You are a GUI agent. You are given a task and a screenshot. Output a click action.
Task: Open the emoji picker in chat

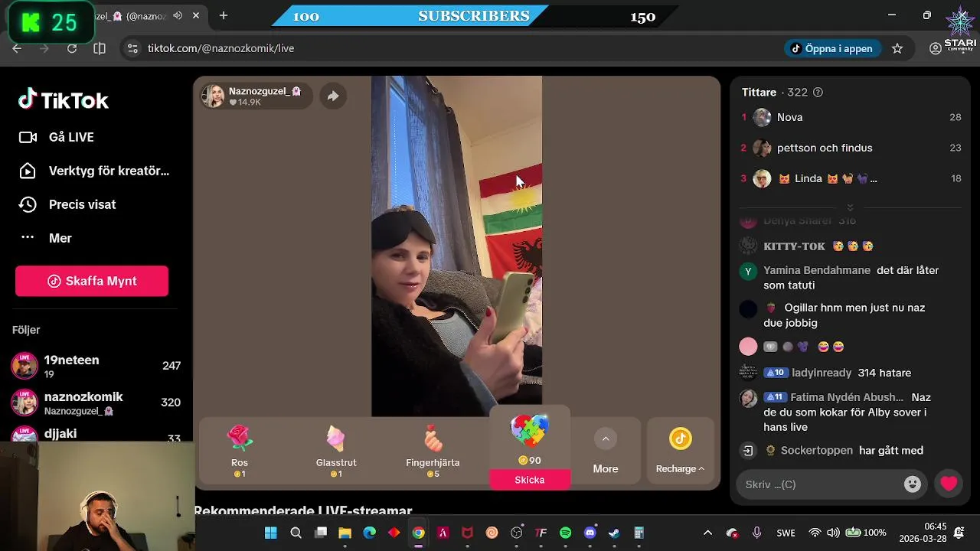(x=912, y=484)
